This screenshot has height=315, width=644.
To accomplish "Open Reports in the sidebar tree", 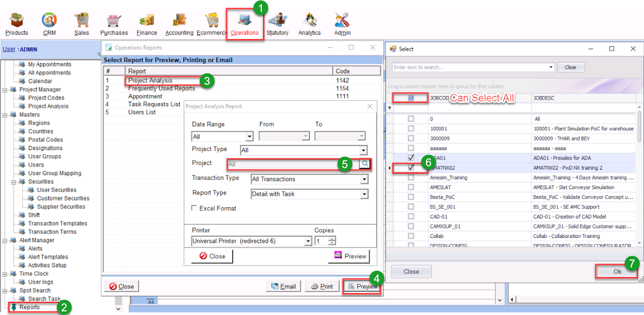I will tap(29, 307).
